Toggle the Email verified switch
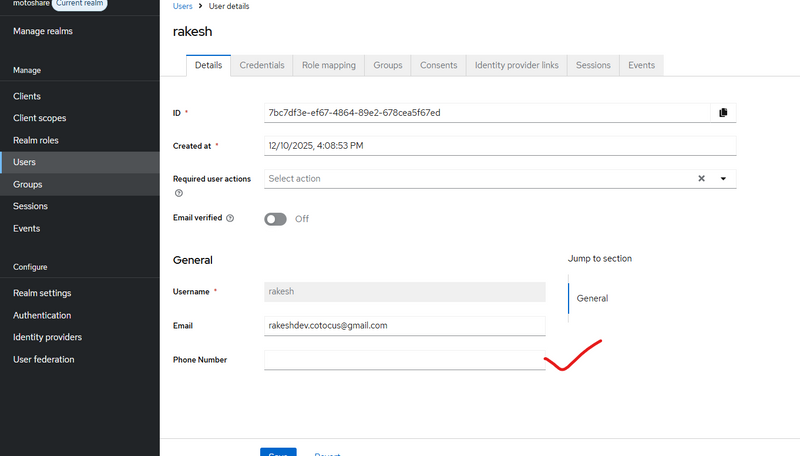This screenshot has height=456, width=800. (275, 219)
